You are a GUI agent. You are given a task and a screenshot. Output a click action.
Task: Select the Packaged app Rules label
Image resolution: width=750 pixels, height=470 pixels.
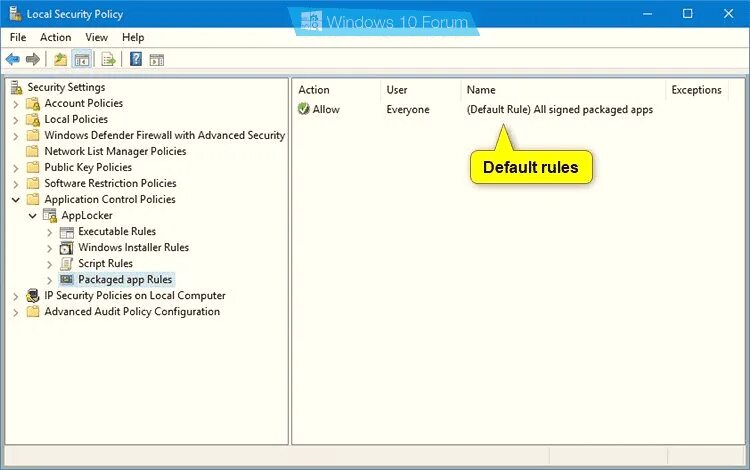(x=125, y=280)
